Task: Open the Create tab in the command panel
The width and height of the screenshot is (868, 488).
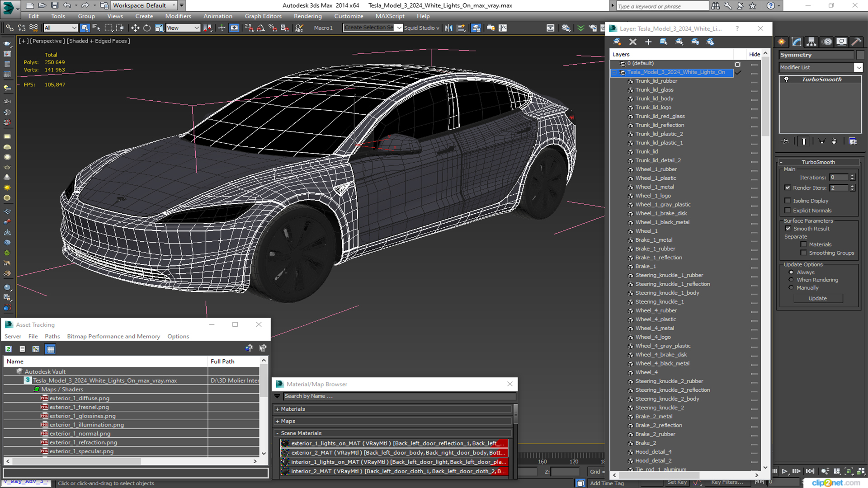Action: pos(782,42)
